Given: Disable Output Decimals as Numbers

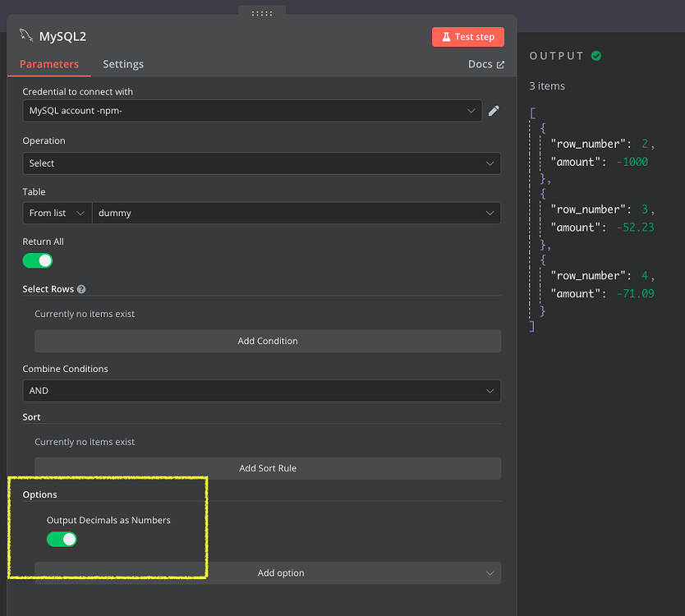Looking at the screenshot, I should tap(62, 539).
